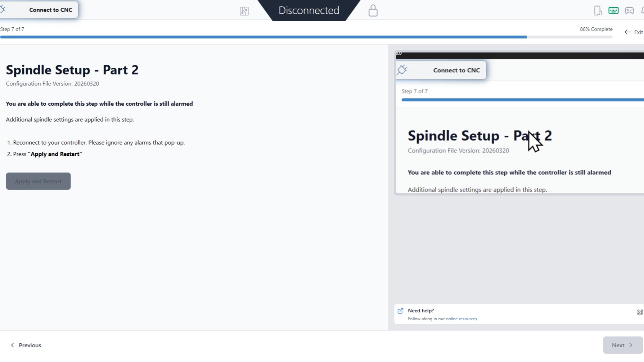Viewport: 644px width, 362px height.
Task: Click the 'Need help?' heading
Action: [x=421, y=311]
